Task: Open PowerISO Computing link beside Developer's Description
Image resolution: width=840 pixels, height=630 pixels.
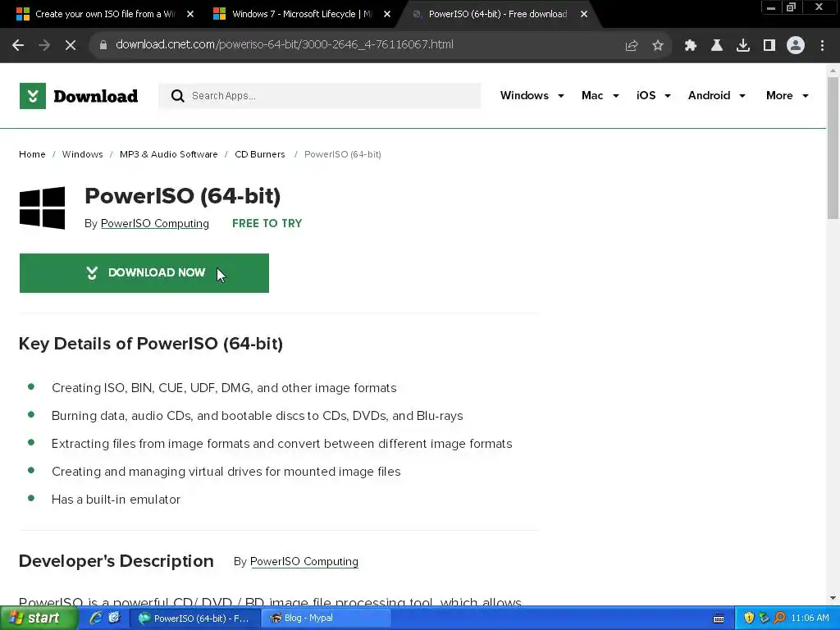Action: tap(304, 561)
